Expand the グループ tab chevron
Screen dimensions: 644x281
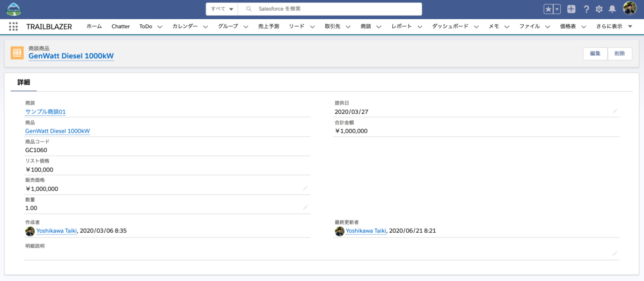coord(246,26)
